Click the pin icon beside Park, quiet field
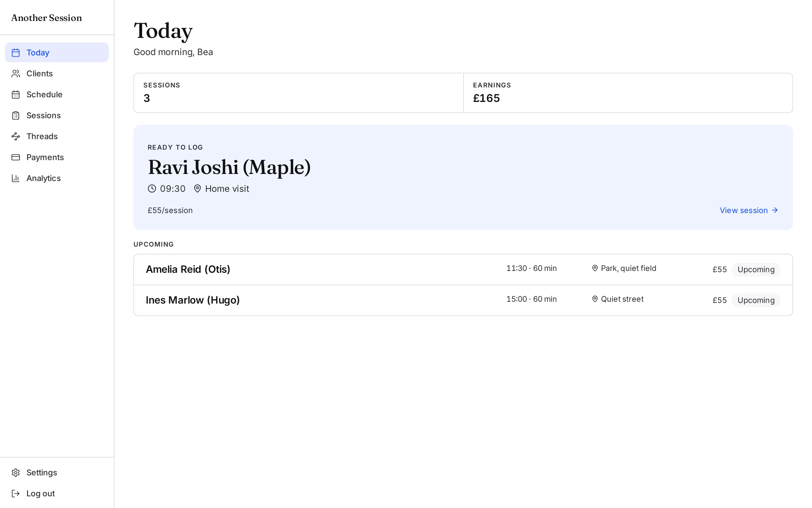812x508 pixels. [x=595, y=268]
